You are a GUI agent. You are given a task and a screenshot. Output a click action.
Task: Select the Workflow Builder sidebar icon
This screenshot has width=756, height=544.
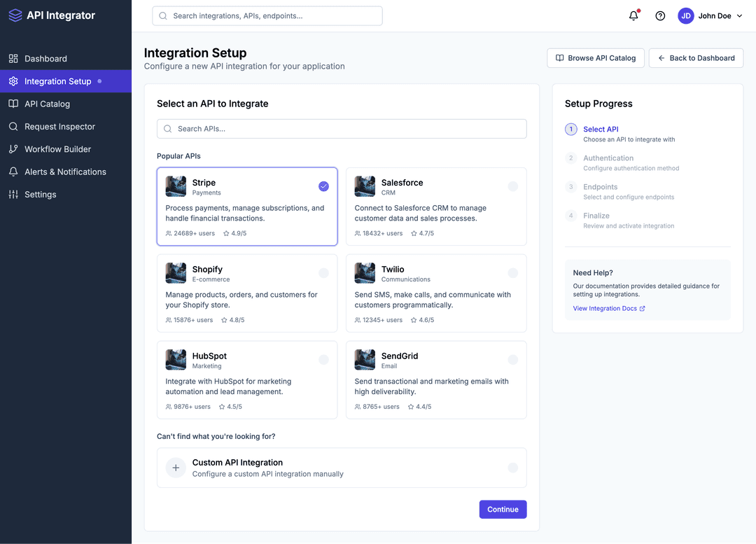[x=15, y=149]
